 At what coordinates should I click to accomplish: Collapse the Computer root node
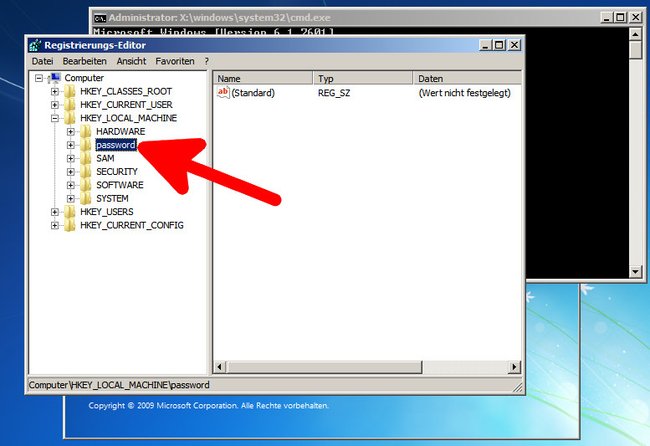pos(39,78)
